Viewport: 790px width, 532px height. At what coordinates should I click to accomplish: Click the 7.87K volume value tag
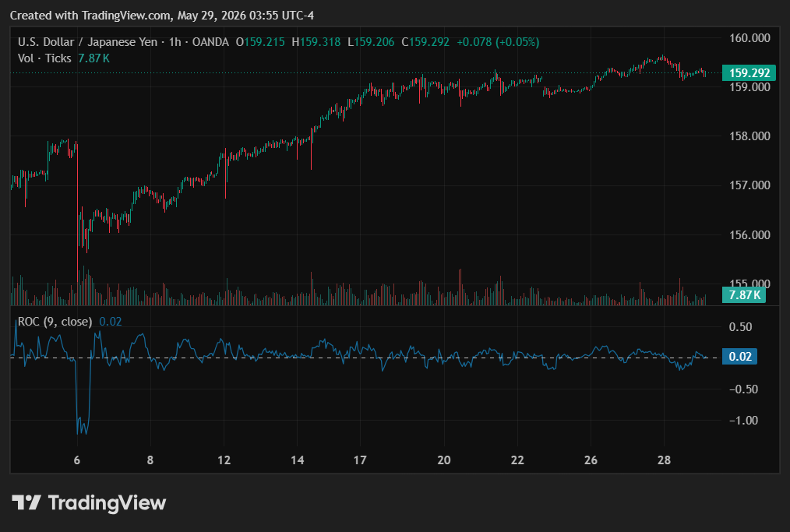coord(744,294)
